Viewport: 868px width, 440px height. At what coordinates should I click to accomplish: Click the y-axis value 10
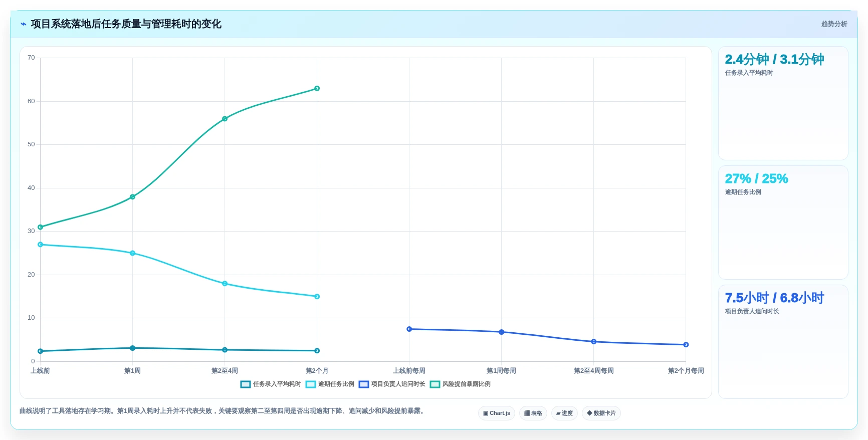pyautogui.click(x=31, y=318)
